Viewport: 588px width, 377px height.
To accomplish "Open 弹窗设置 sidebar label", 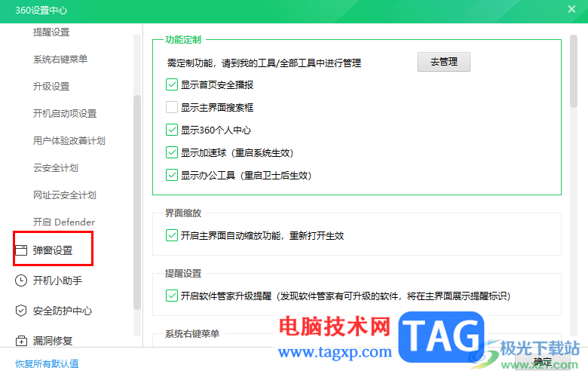I will coord(53,250).
